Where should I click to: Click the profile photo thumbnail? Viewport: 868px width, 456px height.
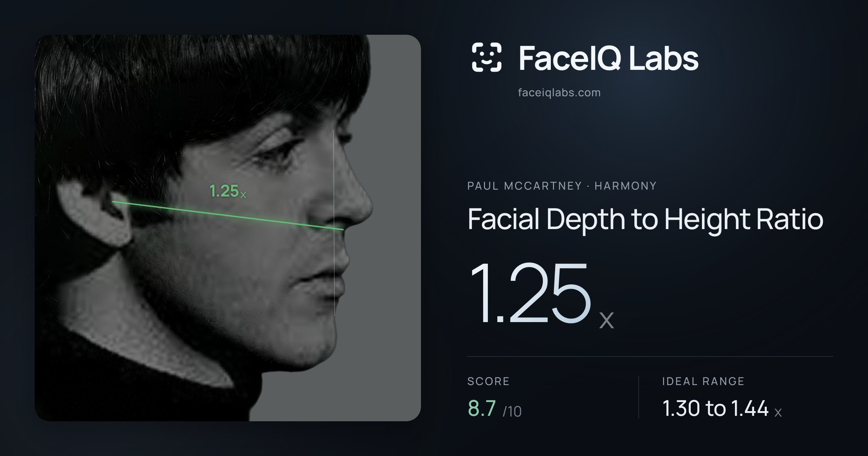(x=227, y=228)
